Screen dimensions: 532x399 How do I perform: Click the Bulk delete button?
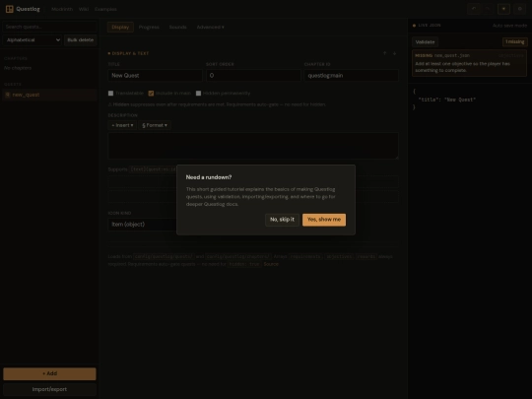tap(81, 40)
